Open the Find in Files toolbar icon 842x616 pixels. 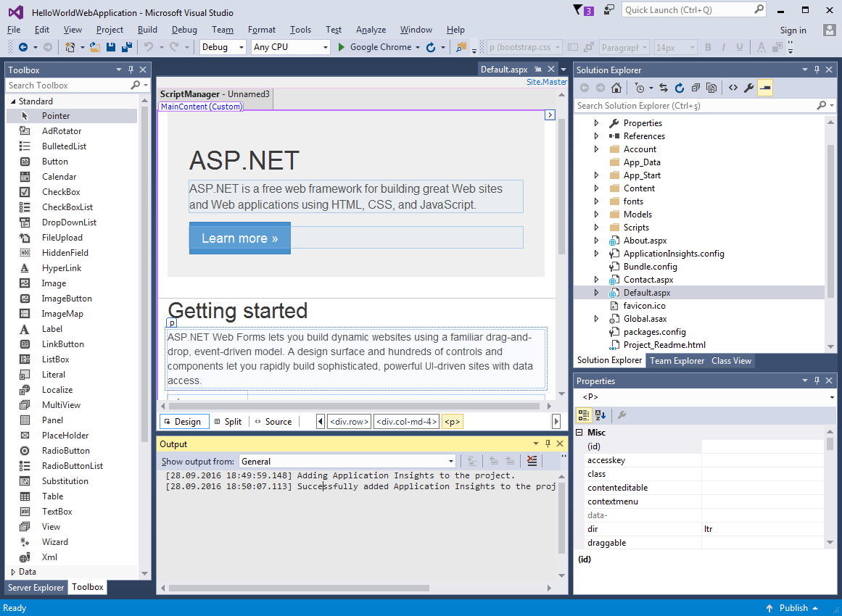coord(461,47)
